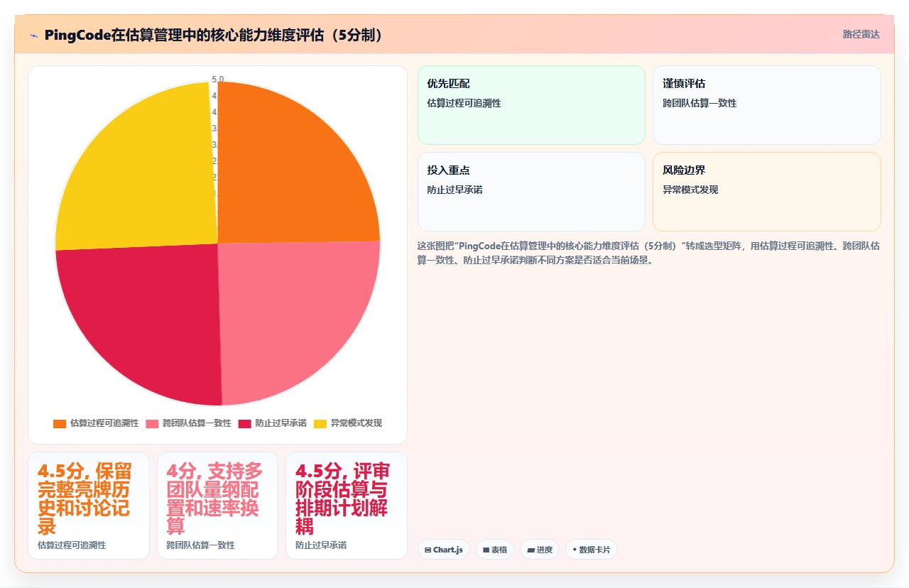Select the 投入重点 card
Screen dimensions: 909x588
click(531, 192)
